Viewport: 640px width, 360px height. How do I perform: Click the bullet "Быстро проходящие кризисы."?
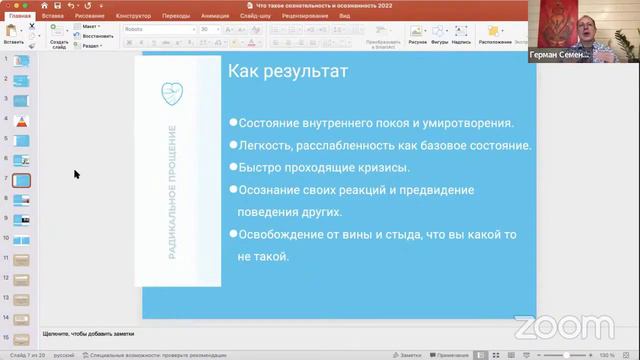(324, 168)
